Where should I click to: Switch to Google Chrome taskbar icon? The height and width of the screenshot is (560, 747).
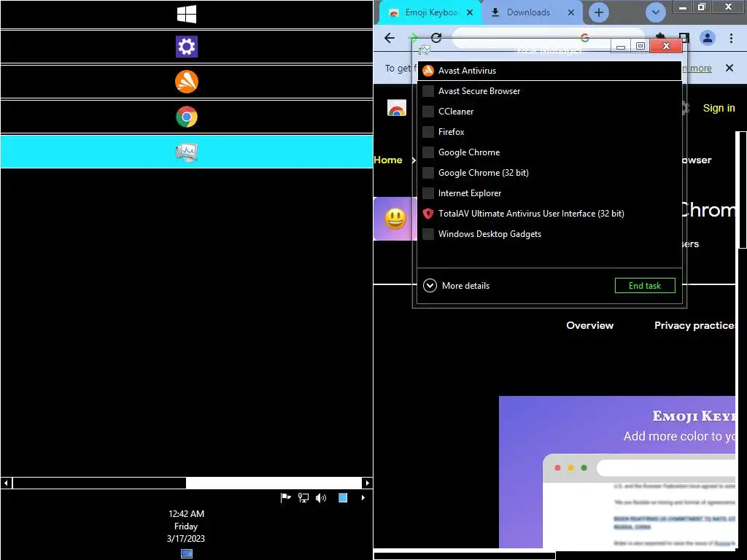pos(186,117)
